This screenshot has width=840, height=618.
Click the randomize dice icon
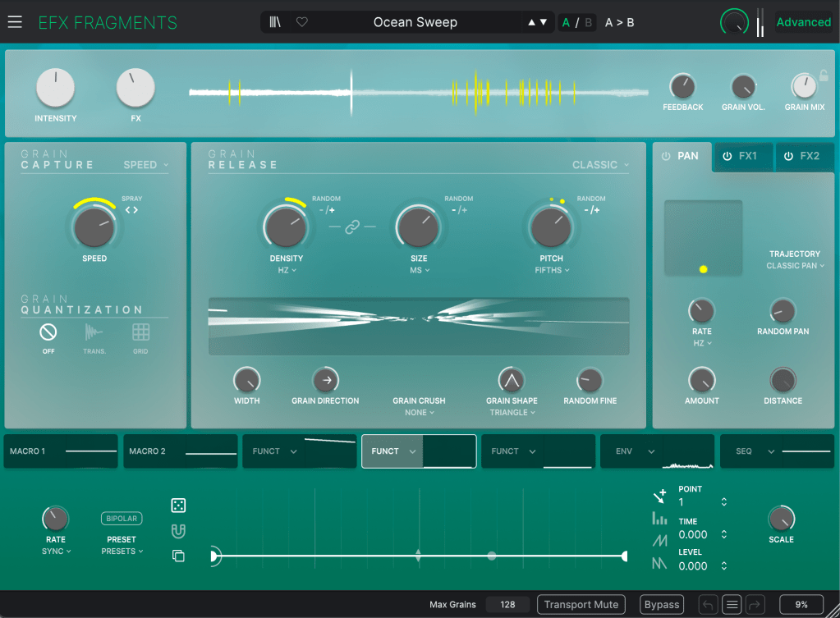point(178,506)
